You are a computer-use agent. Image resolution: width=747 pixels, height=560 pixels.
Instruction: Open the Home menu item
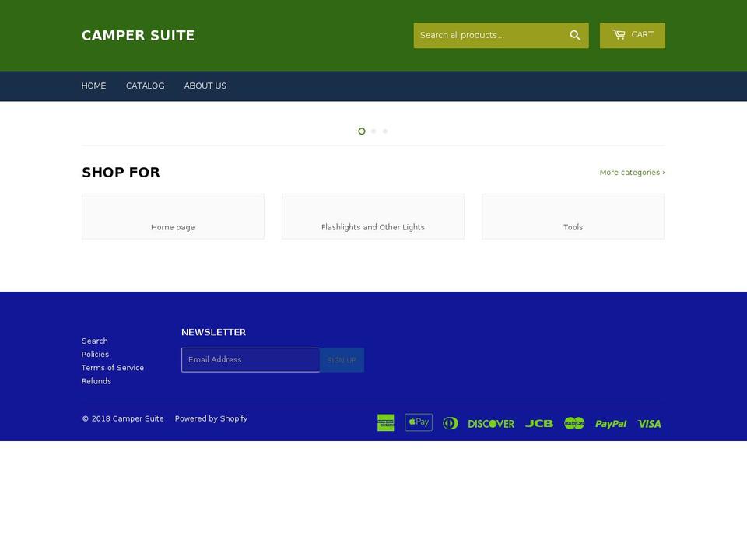(x=94, y=86)
